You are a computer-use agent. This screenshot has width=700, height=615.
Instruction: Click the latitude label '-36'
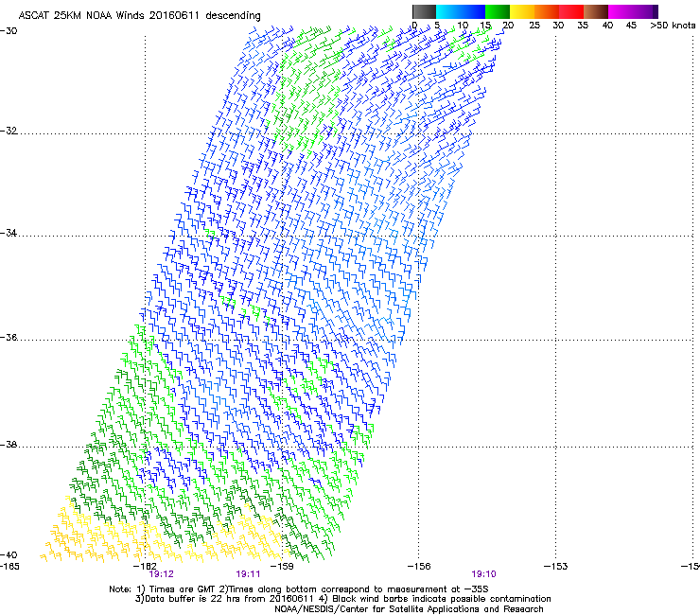[9, 337]
